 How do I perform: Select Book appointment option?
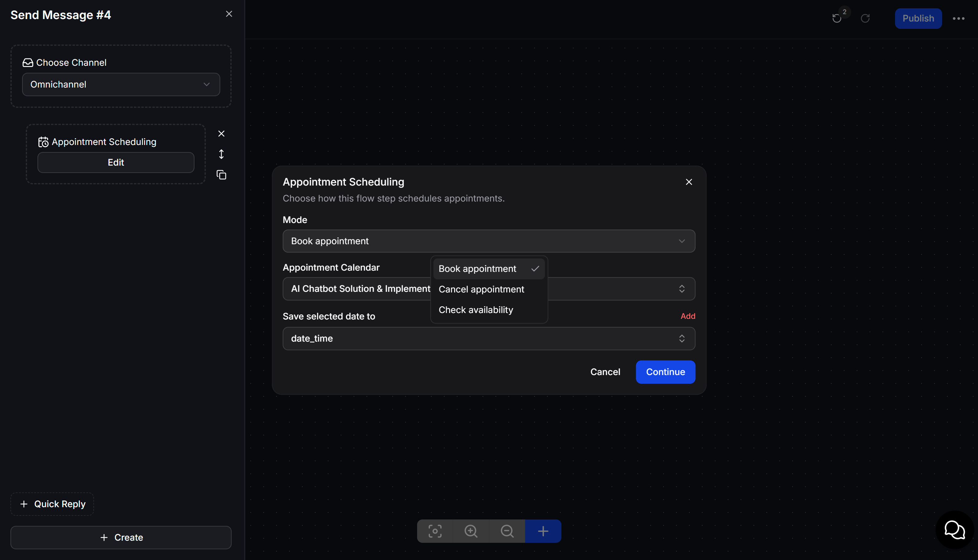[x=489, y=269]
